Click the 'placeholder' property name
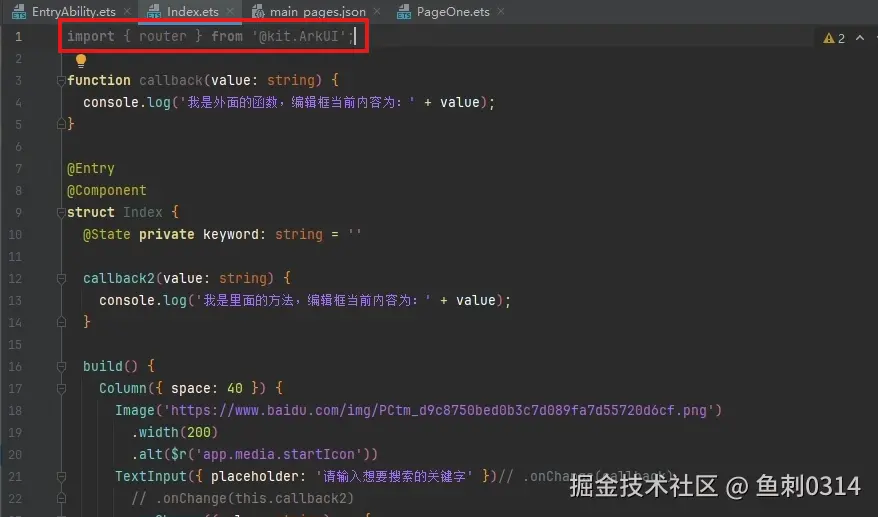Screen dimensions: 878x517 coord(255,476)
